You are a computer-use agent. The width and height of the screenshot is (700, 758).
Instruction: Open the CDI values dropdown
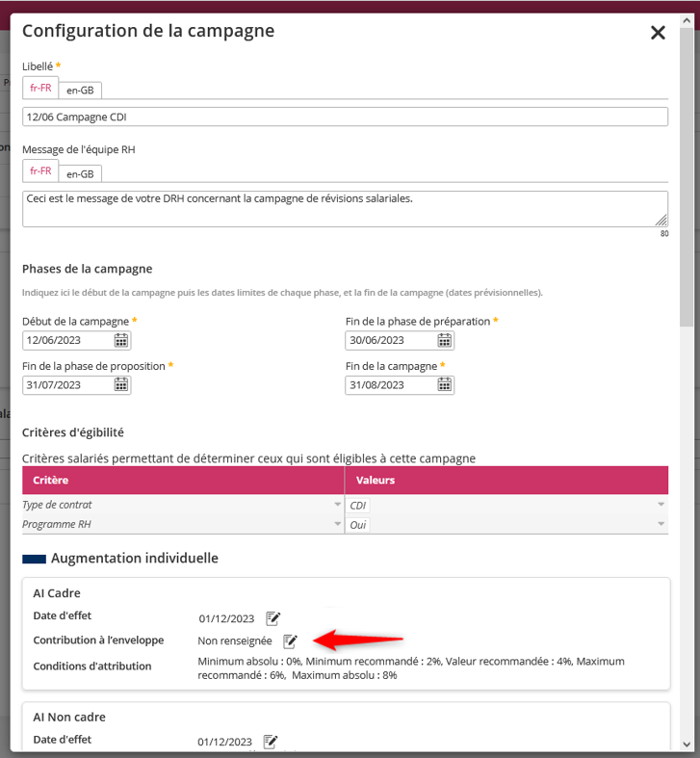tap(661, 505)
